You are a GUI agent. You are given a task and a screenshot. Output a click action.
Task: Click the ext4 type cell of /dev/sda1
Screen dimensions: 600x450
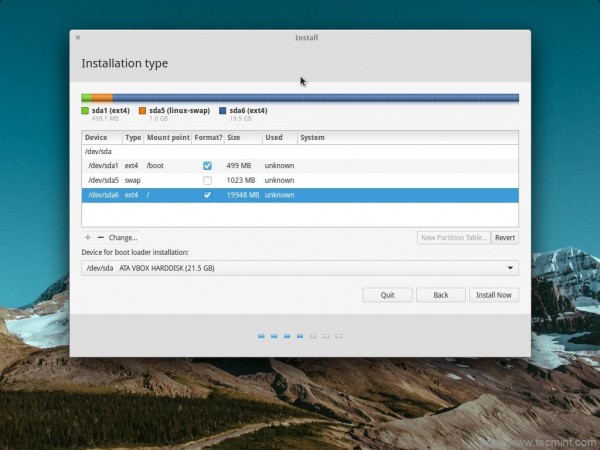click(131, 166)
